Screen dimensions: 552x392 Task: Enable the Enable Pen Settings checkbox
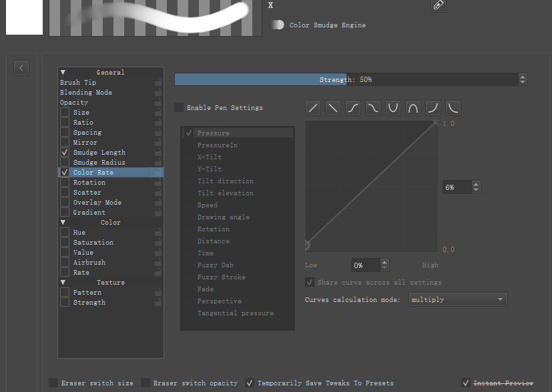pyautogui.click(x=179, y=107)
